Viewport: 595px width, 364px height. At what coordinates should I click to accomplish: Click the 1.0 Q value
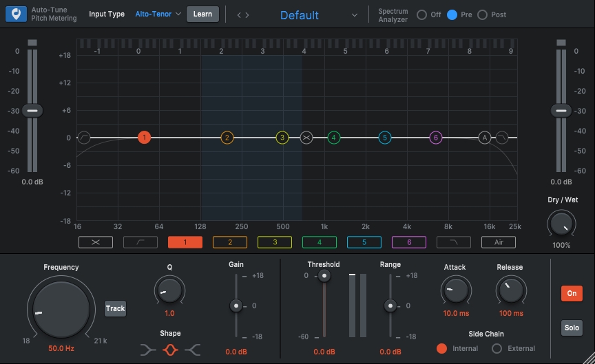coord(169,313)
